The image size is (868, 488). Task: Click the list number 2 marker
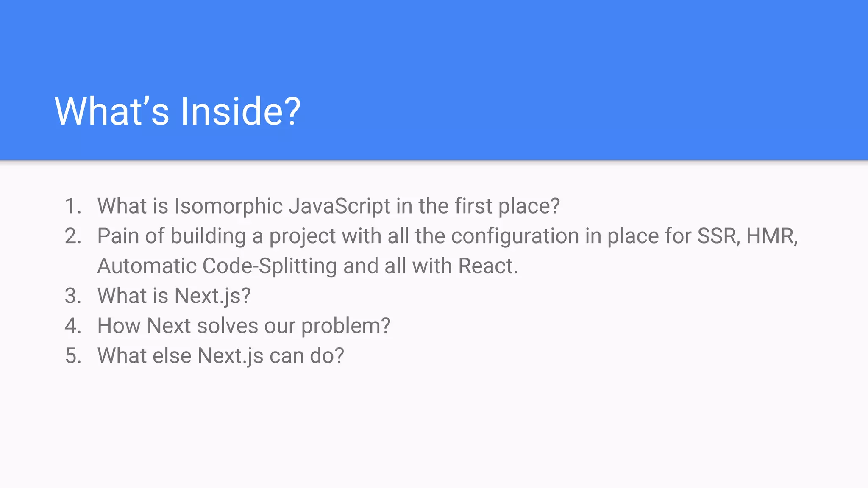(73, 236)
